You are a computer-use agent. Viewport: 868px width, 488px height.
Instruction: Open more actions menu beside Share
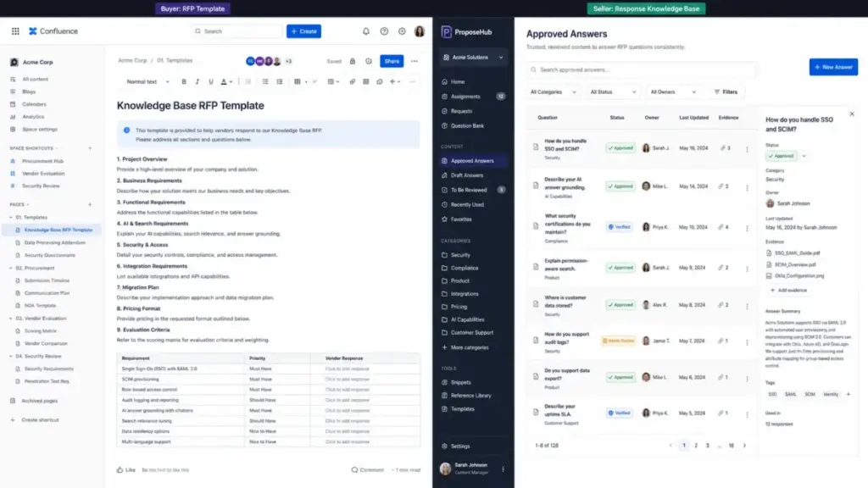click(414, 61)
